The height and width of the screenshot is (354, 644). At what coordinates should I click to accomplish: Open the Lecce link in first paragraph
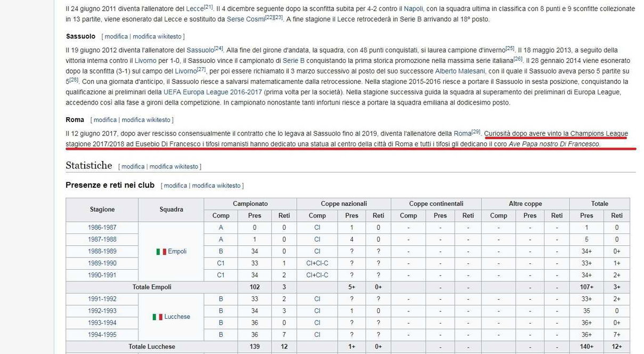[195, 9]
